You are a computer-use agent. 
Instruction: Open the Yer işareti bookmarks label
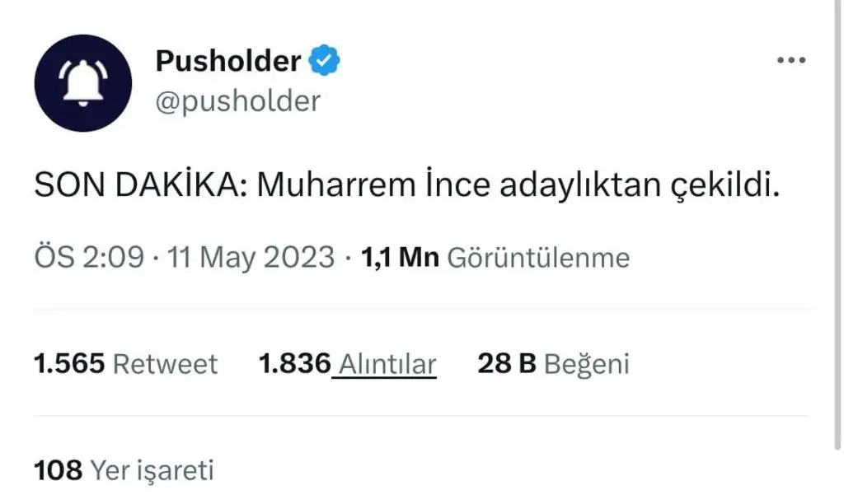152,470
